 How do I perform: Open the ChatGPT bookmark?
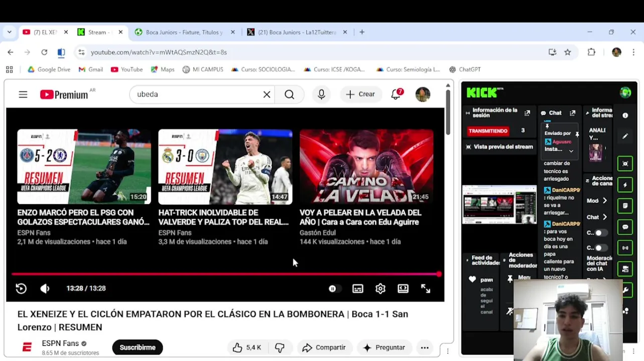tap(465, 70)
